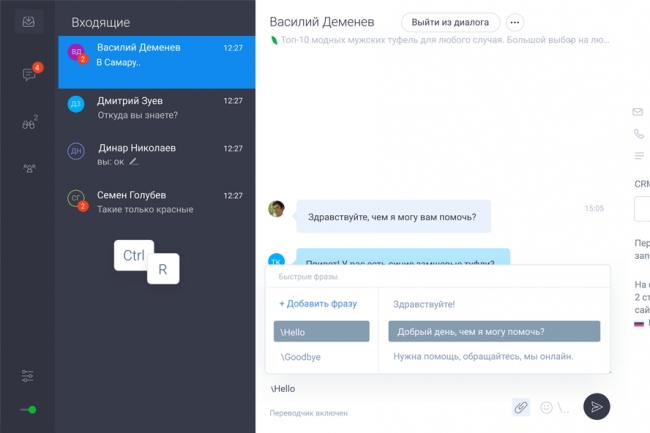
Task: Click the notes lines icon on the right panel
Action: coord(639,156)
